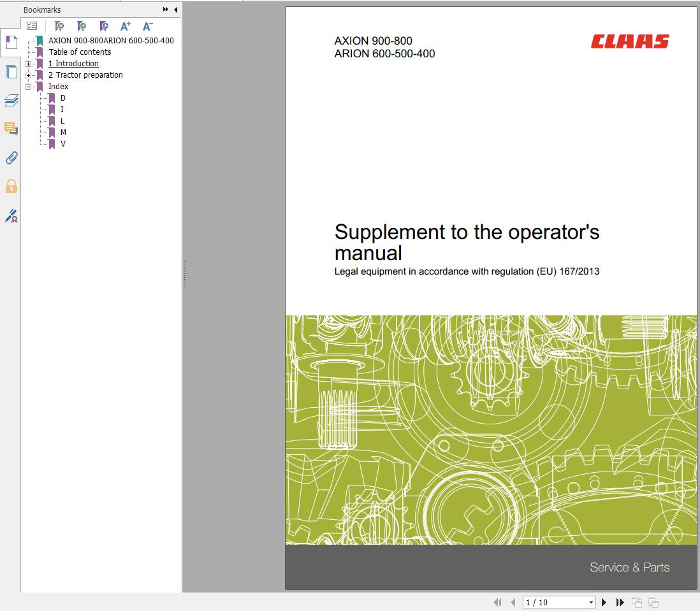Open the Pages thumbnails side panel
The width and height of the screenshot is (700, 611).
coord(11,71)
